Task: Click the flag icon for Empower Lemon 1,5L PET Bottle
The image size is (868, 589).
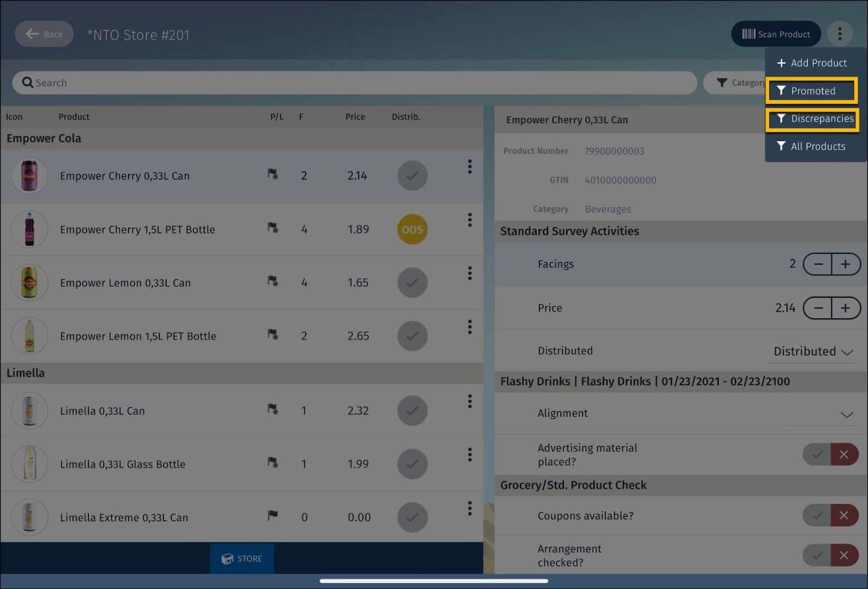Action: 273,335
